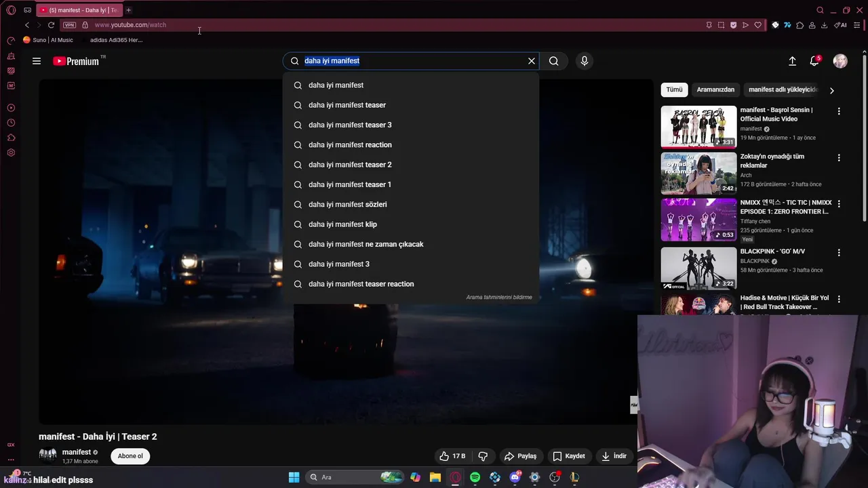Click the pin icon in address bar
Screen dimensions: 868x488
click(709, 25)
